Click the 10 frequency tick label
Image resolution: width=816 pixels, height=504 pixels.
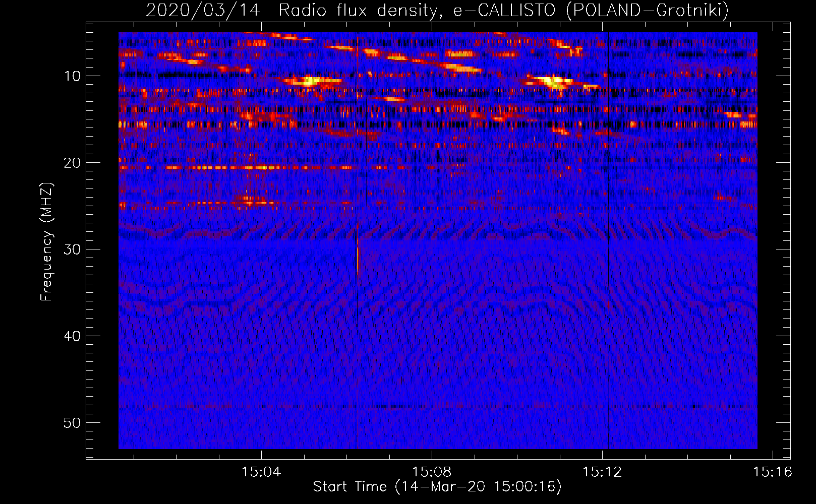[x=73, y=76]
